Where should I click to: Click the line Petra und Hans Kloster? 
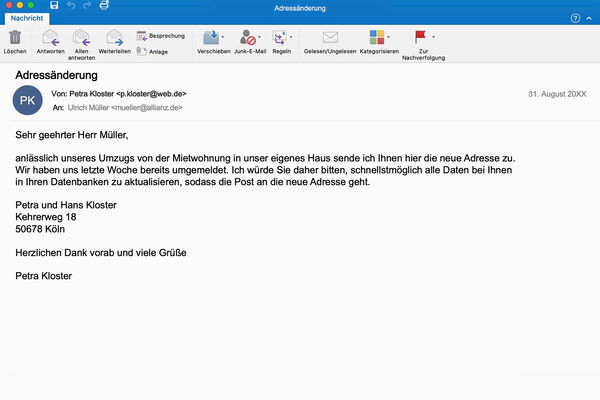tap(66, 205)
